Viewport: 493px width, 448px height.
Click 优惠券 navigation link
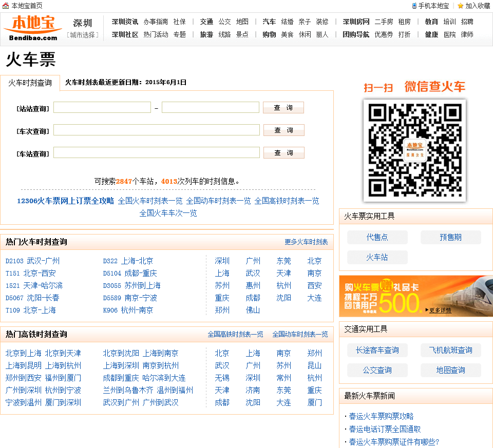pyautogui.click(x=384, y=34)
